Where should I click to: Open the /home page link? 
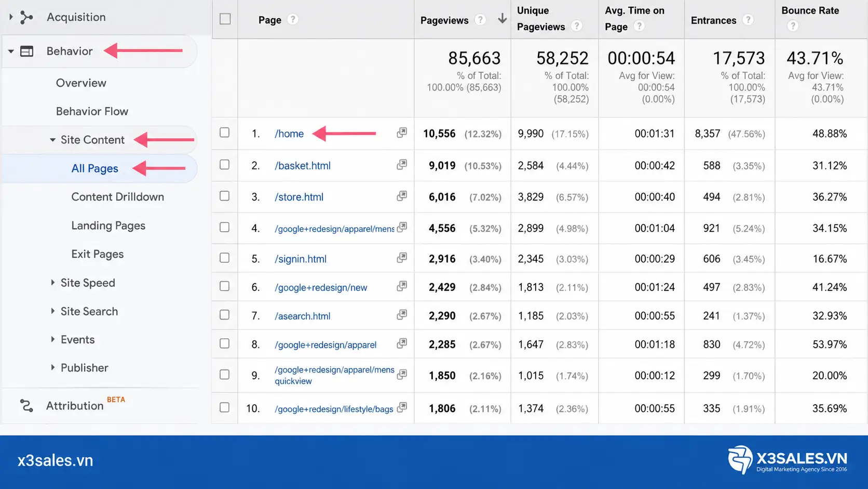point(289,134)
